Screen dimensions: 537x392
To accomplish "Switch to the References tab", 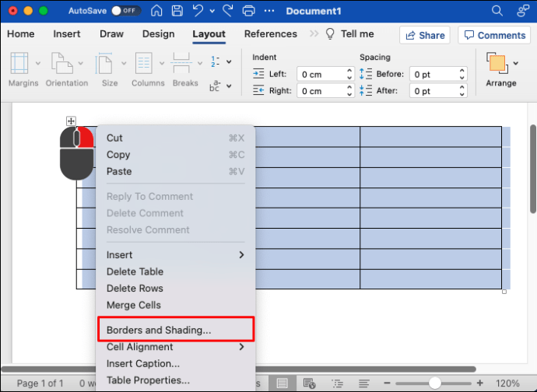I will [270, 34].
